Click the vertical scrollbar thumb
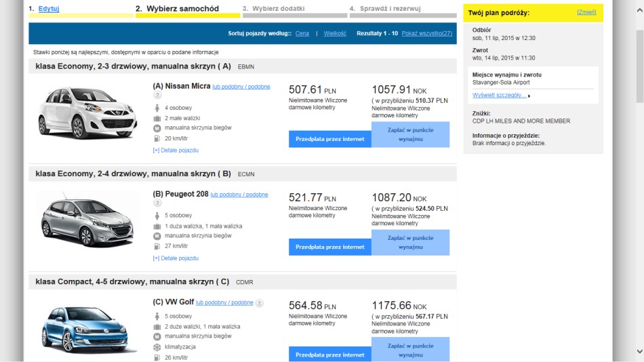This screenshot has width=644, height=362. coord(639,66)
